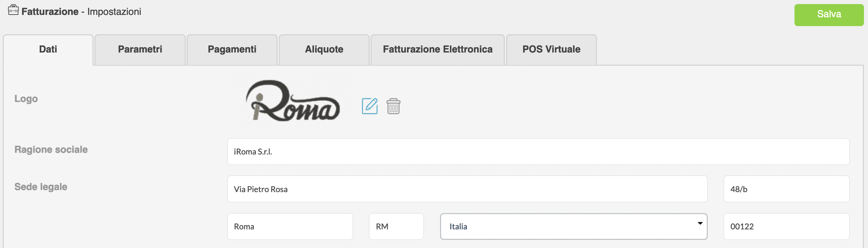Image resolution: width=868 pixels, height=248 pixels.
Task: Click the edit logo pencil icon
Action: pyautogui.click(x=370, y=106)
